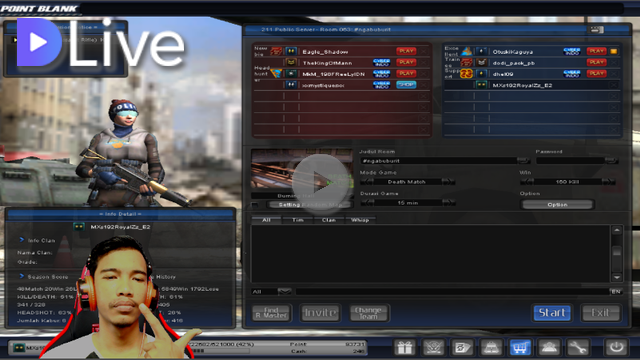Close the last empty blue team slot
The width and height of the screenshot is (640, 360).
pos(614,130)
